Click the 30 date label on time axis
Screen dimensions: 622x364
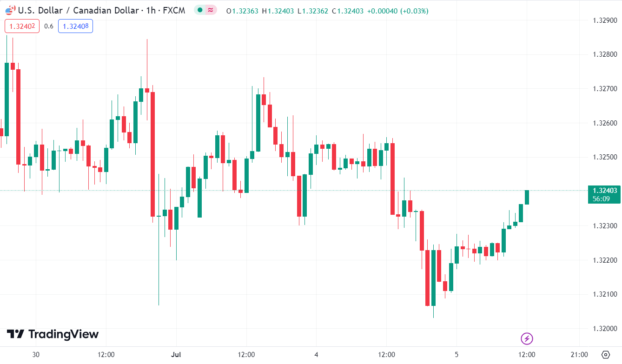pos(36,354)
